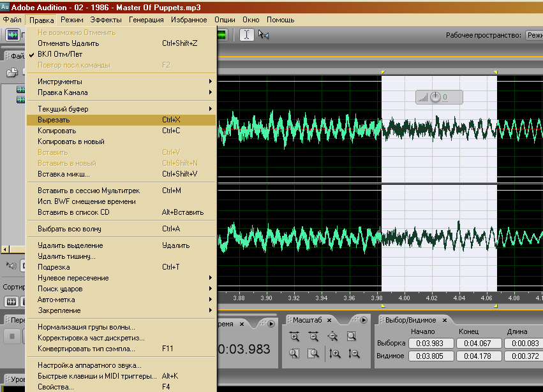
Task: Click the Edit waveform view icon in toolbar
Action: [13, 35]
